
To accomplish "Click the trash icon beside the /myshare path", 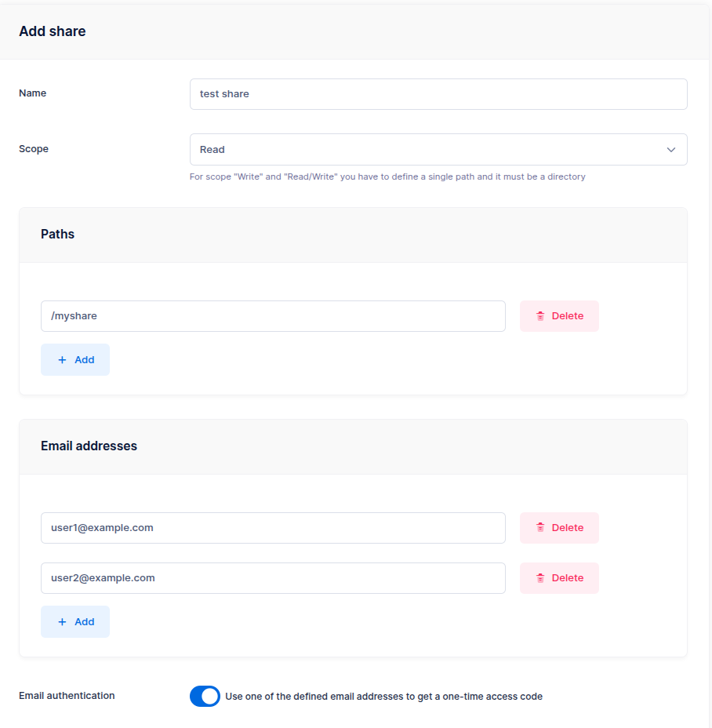I will [x=540, y=316].
